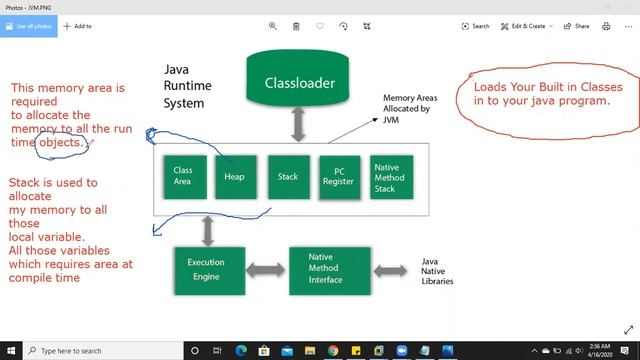The image size is (640, 360).
Task: Switch to the Photos app on the taskbar
Action: (448, 351)
